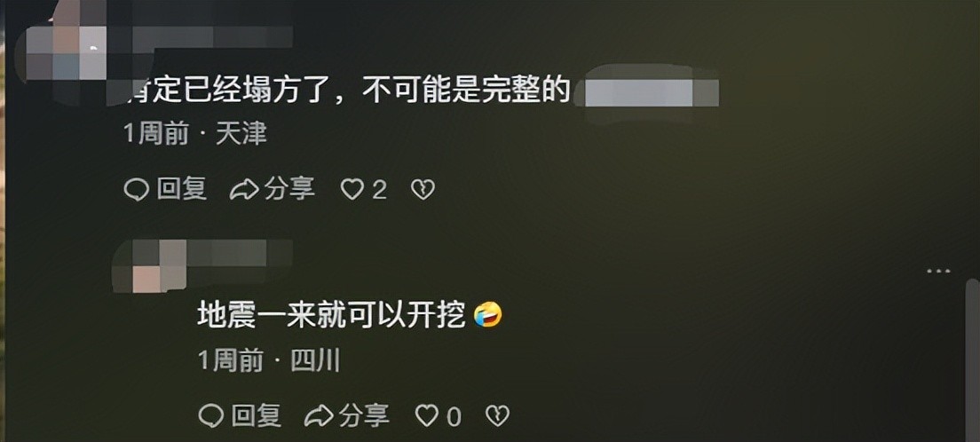980x442 pixels.
Task: Like the Sichuan reply with the heart icon
Action: (427, 415)
